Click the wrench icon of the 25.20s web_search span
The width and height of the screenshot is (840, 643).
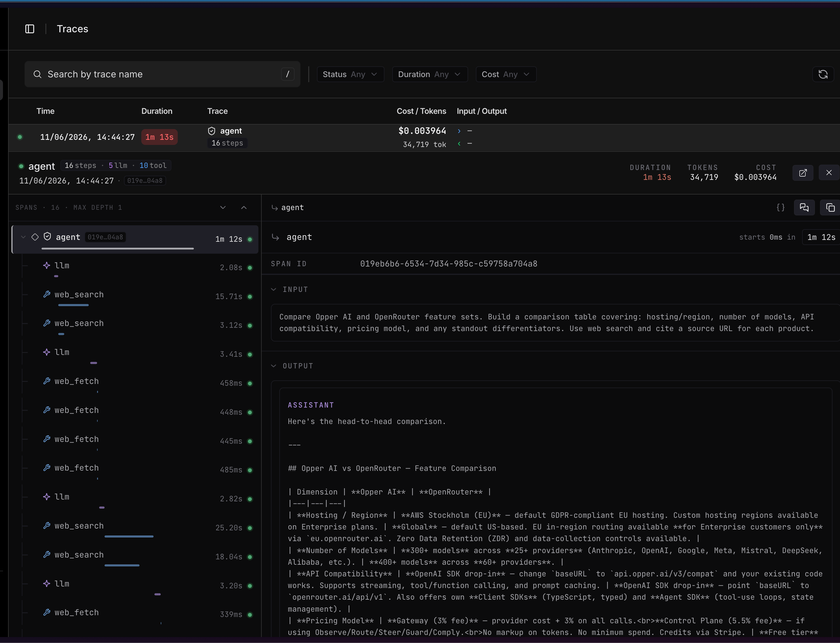coord(47,526)
